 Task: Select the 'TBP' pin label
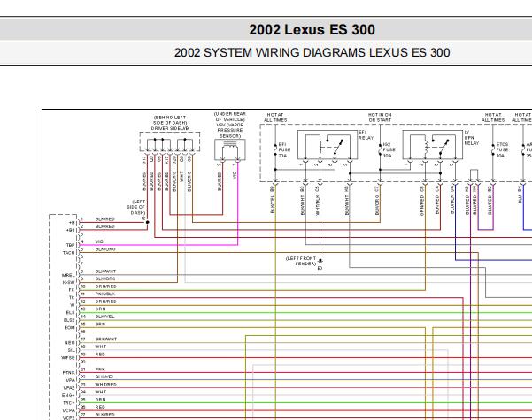point(71,245)
